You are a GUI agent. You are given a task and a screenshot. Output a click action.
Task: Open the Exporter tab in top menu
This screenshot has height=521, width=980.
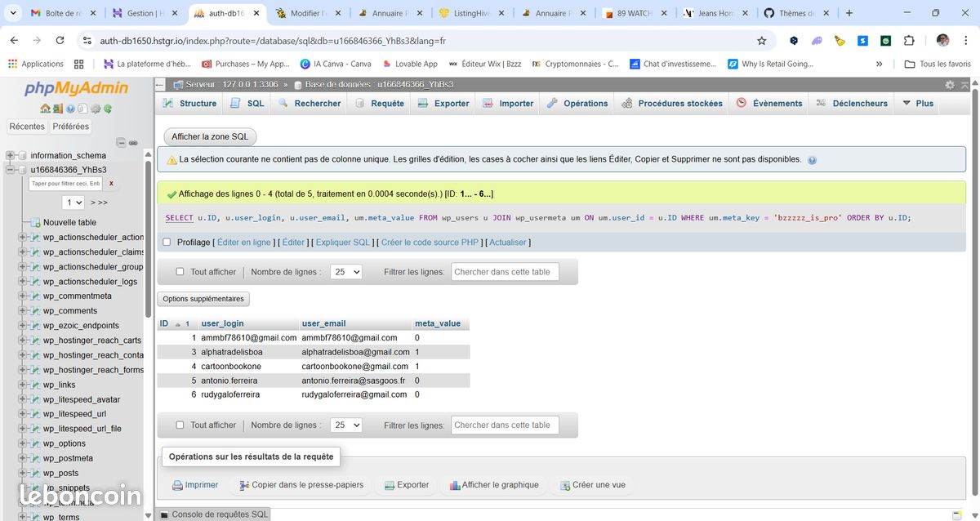tap(443, 103)
